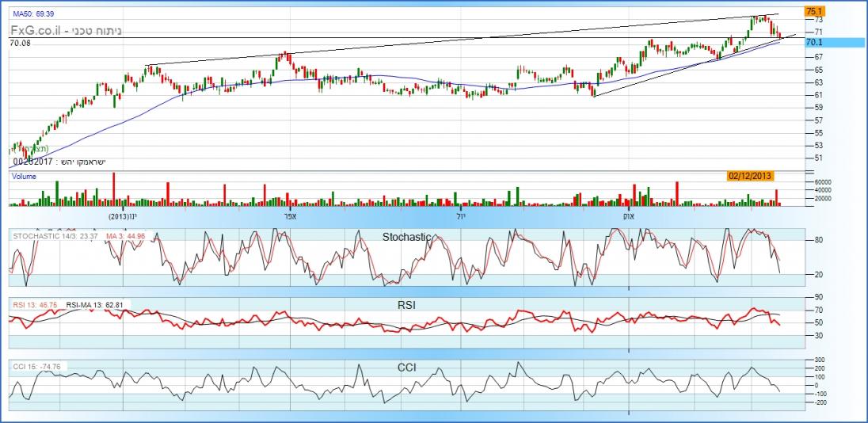Click the Stochastic panel title
The width and height of the screenshot is (868, 423).
tap(407, 237)
